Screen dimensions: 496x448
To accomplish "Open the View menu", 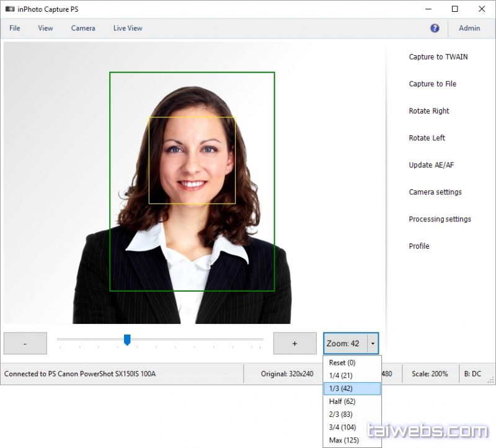I will tap(45, 28).
